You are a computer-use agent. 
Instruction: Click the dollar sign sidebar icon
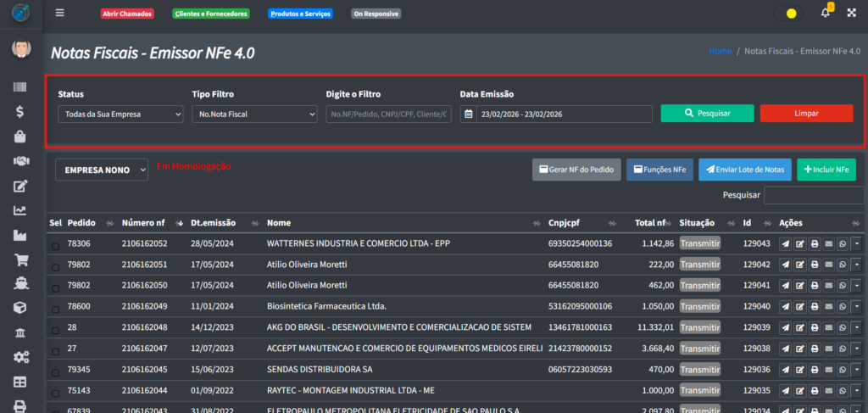tap(20, 112)
